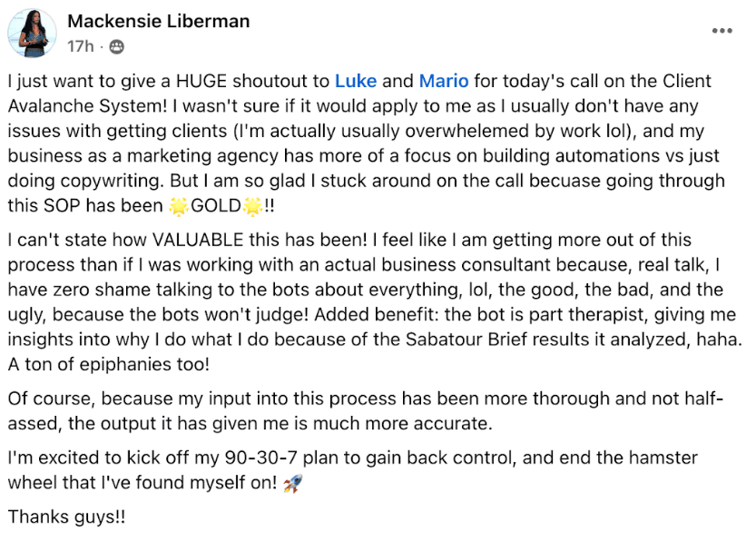Click the sun emoji before GOLD

pyautogui.click(x=179, y=206)
